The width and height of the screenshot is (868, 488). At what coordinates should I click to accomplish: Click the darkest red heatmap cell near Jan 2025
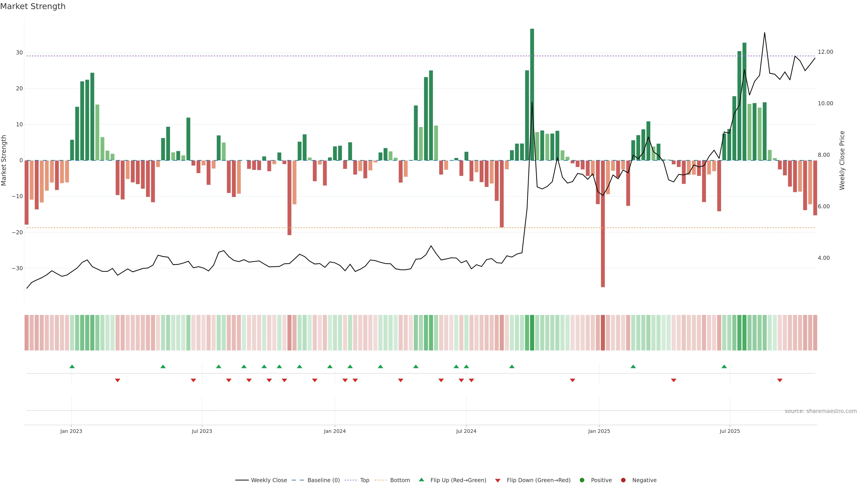coord(602,332)
